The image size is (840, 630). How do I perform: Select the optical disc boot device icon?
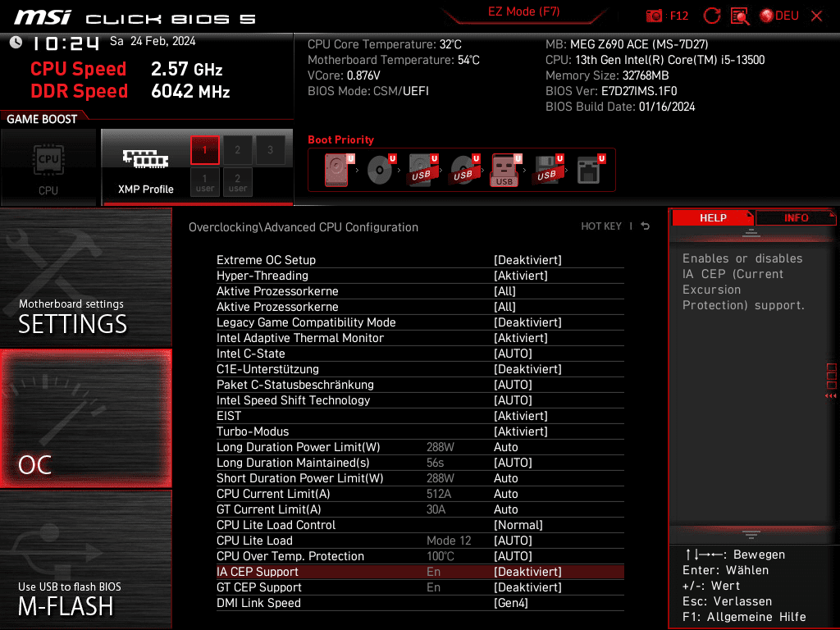pyautogui.click(x=381, y=170)
